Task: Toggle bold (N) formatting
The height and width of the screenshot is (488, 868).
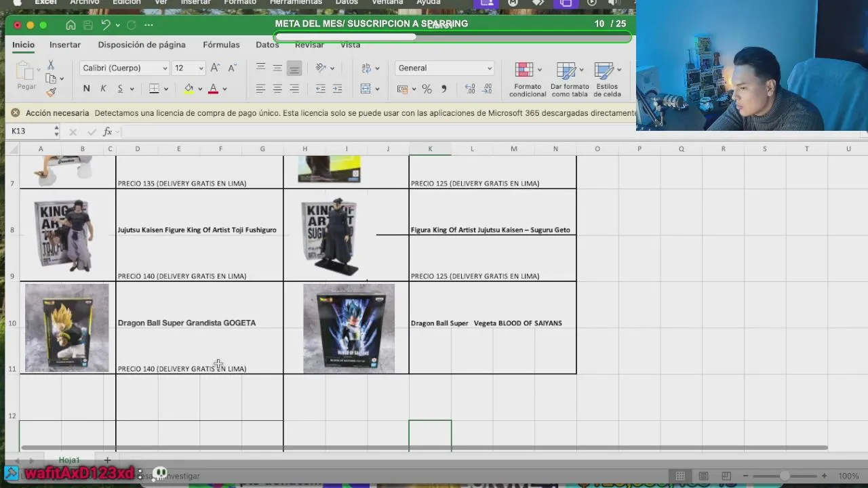Action: [86, 89]
